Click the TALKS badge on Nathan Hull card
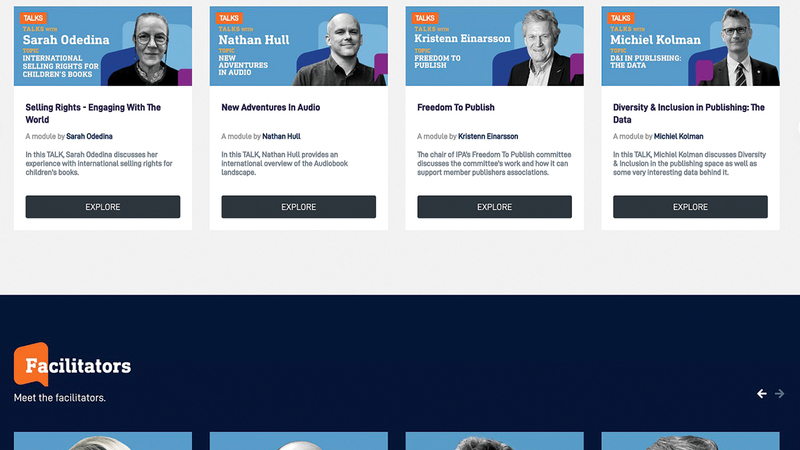800x450 pixels. (x=229, y=18)
